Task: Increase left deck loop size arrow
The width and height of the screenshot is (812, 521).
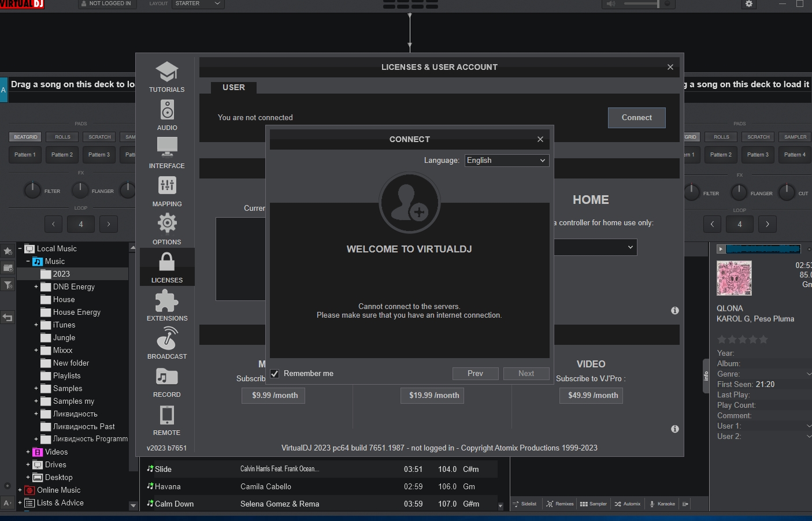Action: pos(109,224)
